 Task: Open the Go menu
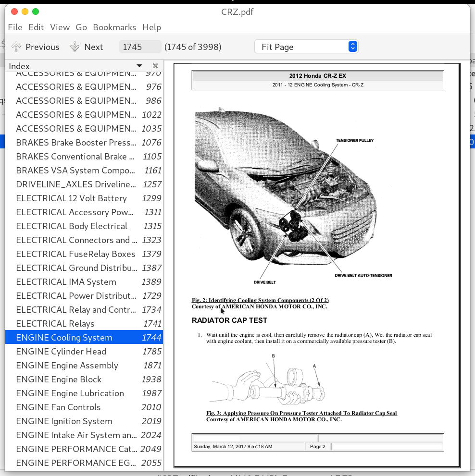click(81, 27)
